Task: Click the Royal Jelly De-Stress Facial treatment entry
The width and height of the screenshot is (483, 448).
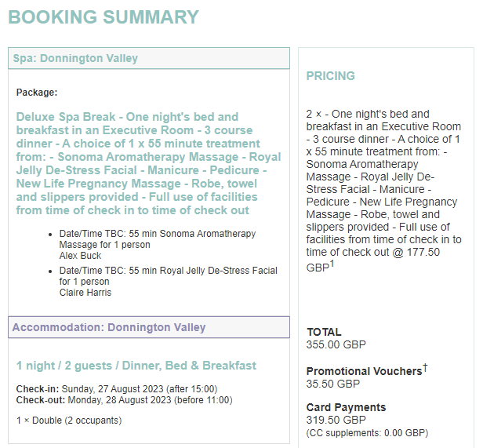Action: click(168, 276)
